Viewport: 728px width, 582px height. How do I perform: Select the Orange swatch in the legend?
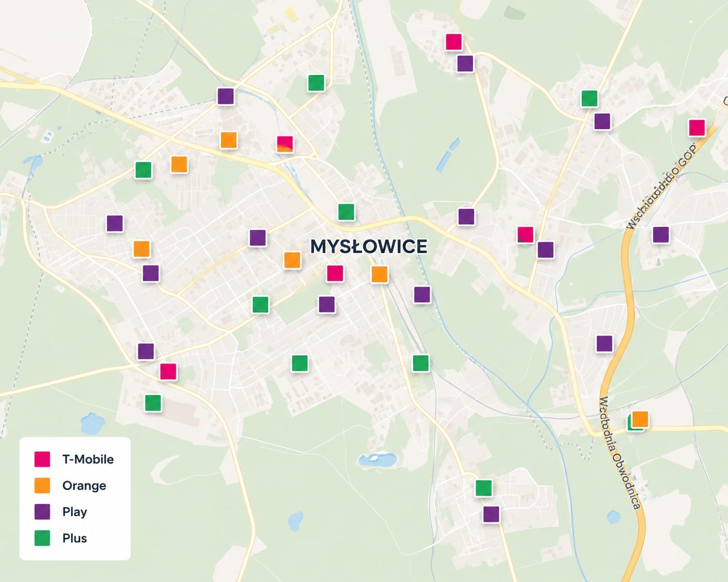pos(42,485)
